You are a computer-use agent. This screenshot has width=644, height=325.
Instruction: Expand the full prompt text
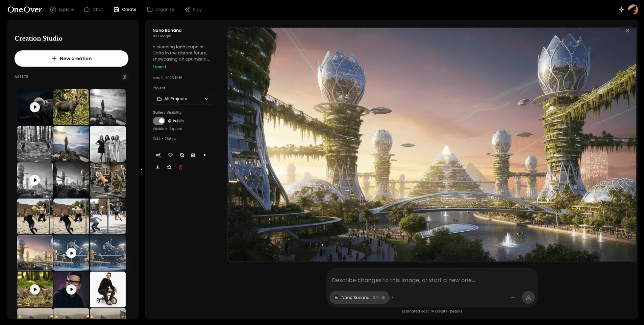pos(159,67)
